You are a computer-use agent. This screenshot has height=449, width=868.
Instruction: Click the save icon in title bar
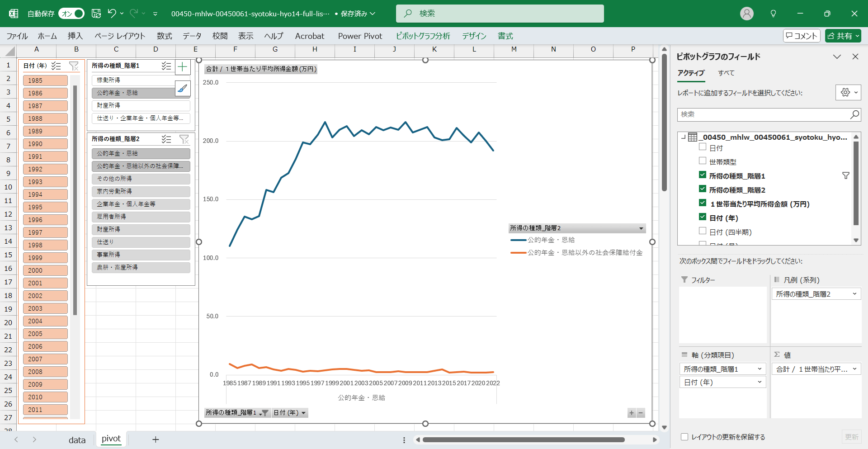tap(96, 14)
